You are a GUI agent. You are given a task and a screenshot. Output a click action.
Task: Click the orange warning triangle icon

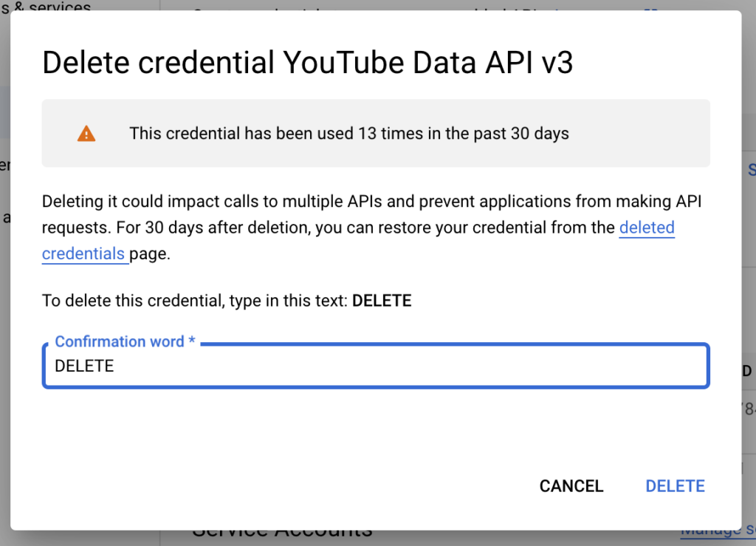86,134
